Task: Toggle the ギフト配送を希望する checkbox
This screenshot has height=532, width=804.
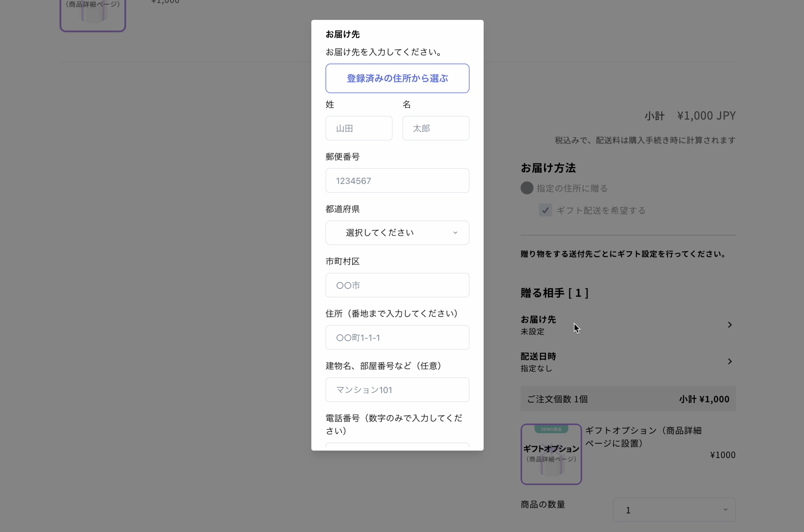Action: pyautogui.click(x=545, y=210)
